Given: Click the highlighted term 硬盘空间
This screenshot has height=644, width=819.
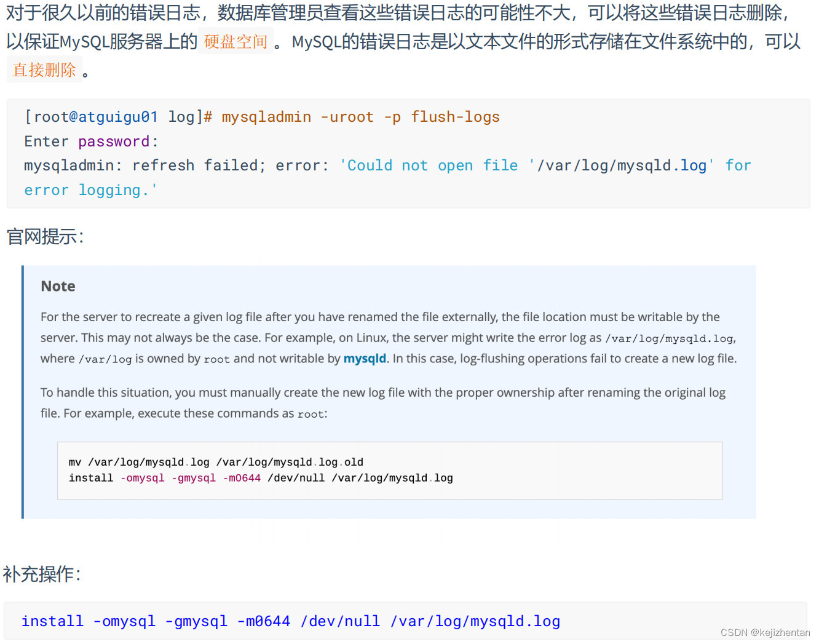Looking at the screenshot, I should point(236,42).
